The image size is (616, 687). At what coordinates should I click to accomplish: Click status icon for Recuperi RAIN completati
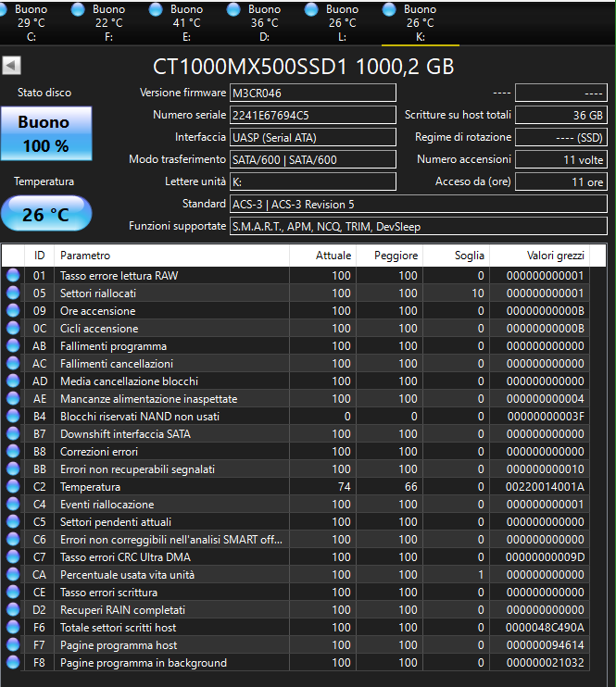tap(13, 610)
